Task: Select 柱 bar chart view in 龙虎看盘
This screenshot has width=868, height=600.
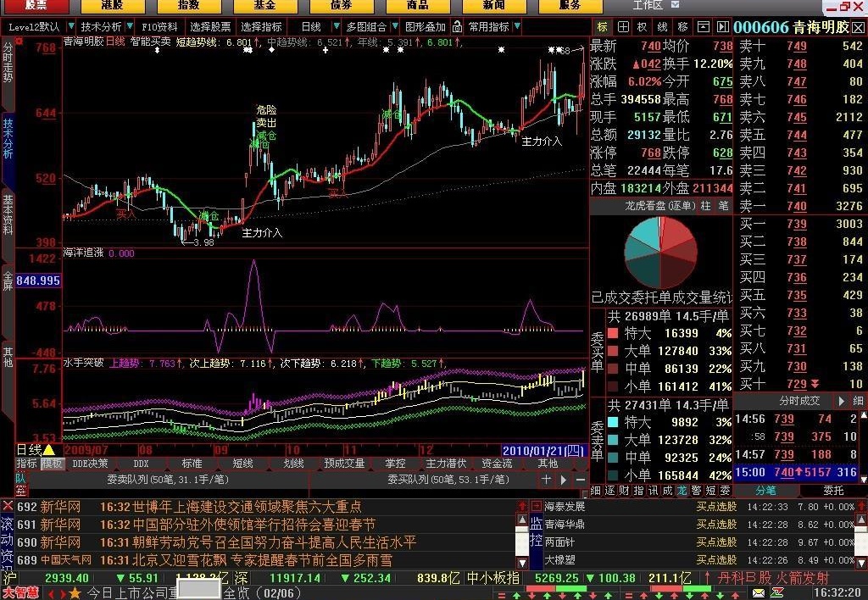Action: (x=706, y=206)
